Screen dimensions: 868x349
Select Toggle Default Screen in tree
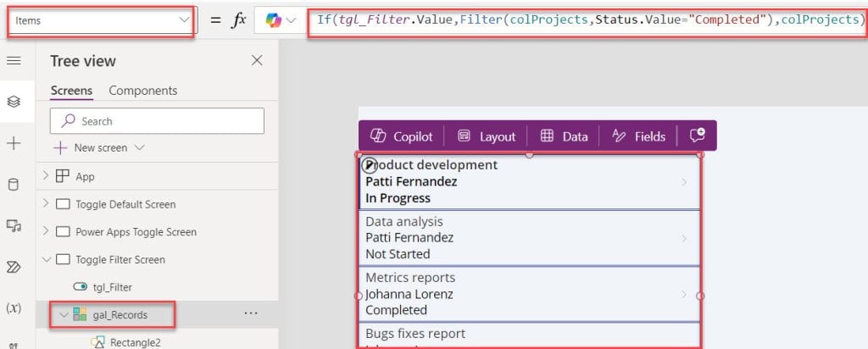tap(125, 204)
